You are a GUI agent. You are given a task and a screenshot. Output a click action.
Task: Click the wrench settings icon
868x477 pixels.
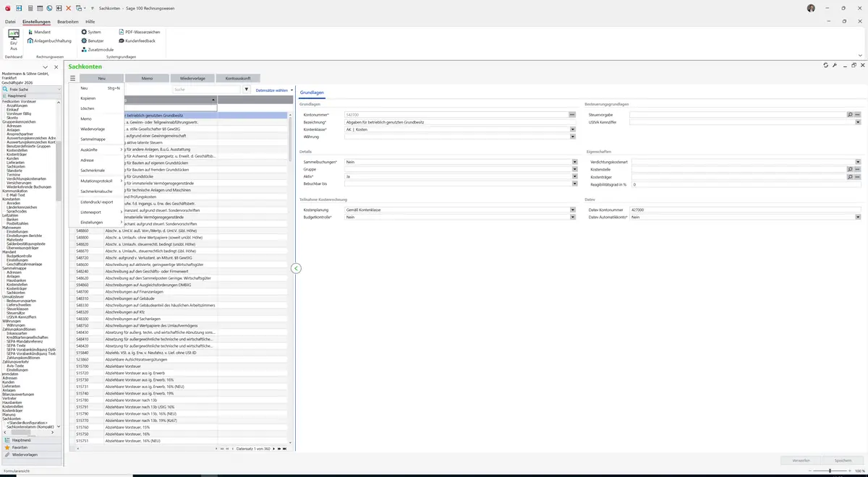pos(835,65)
